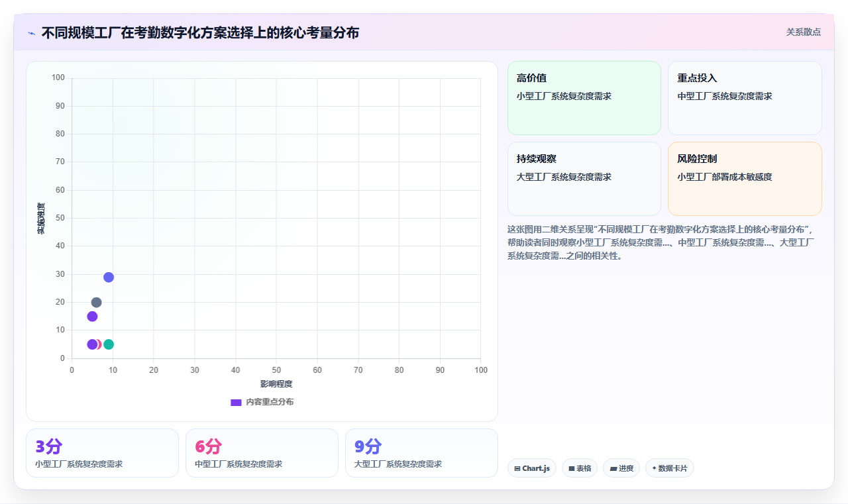This screenshot has height=504, width=848.
Task: Open the 高价值 quadrant card
Action: (x=584, y=98)
